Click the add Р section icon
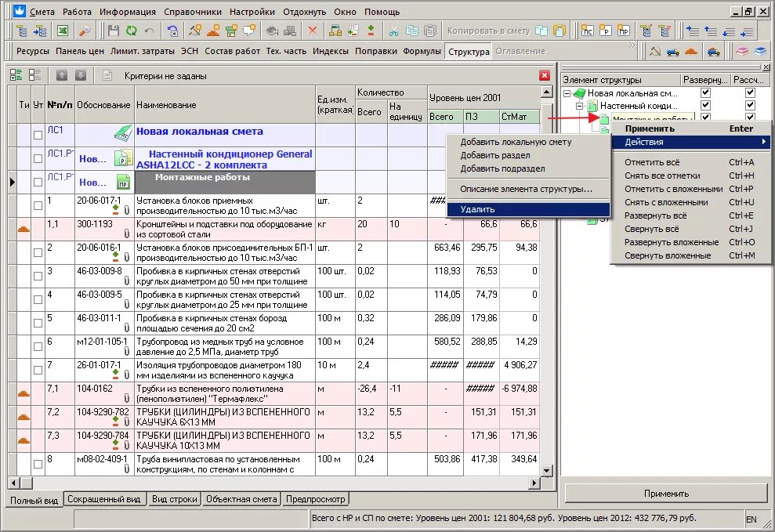Screen dimensions: 775x532 (x=606, y=31)
